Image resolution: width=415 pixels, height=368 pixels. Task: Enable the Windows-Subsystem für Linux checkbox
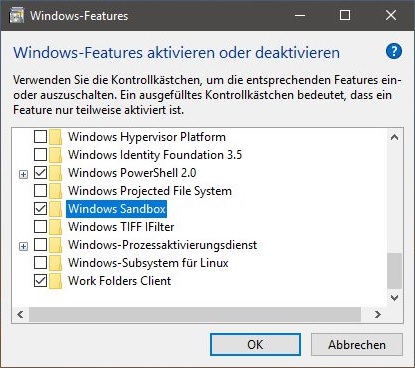(40, 263)
